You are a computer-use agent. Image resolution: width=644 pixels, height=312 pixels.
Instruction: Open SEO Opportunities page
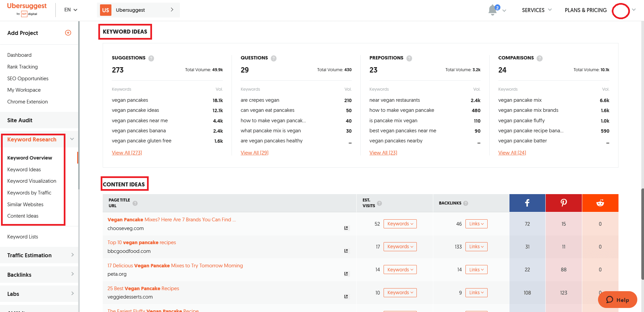(28, 79)
